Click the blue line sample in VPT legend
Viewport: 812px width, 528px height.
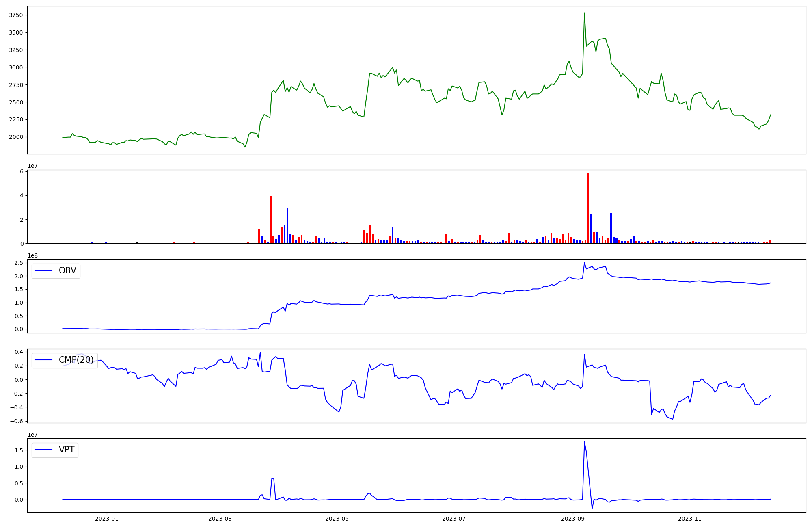(x=44, y=450)
